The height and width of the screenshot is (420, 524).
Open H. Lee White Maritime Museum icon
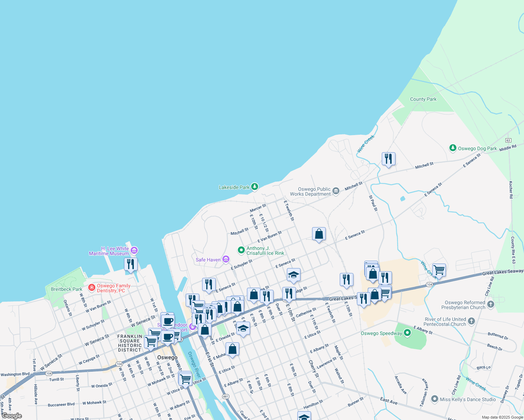[x=134, y=250]
